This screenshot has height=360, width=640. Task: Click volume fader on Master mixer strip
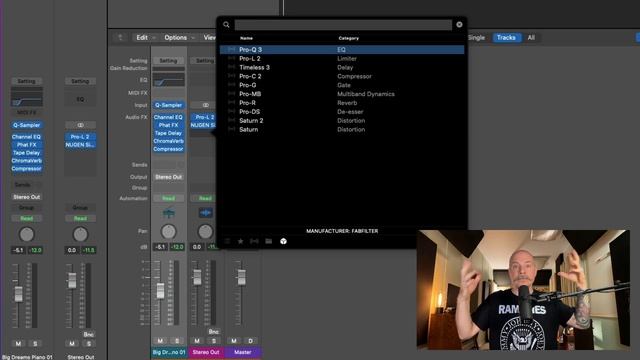[x=241, y=277]
